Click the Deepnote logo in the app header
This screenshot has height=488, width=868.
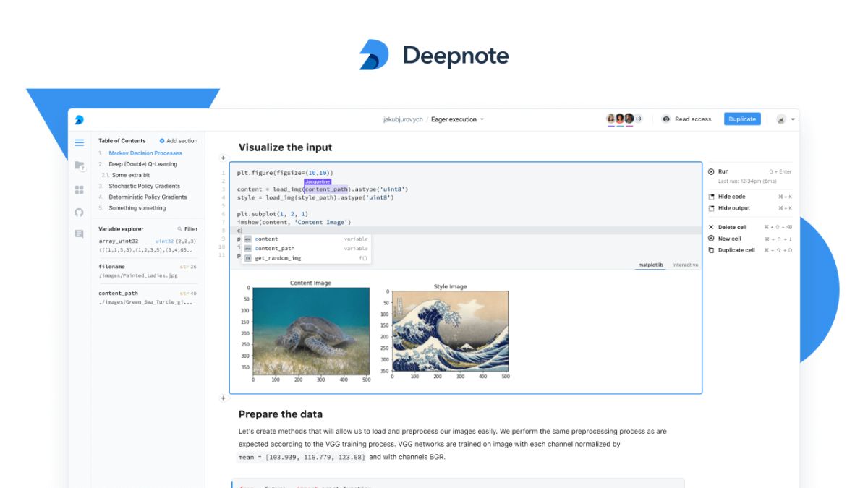click(x=80, y=119)
